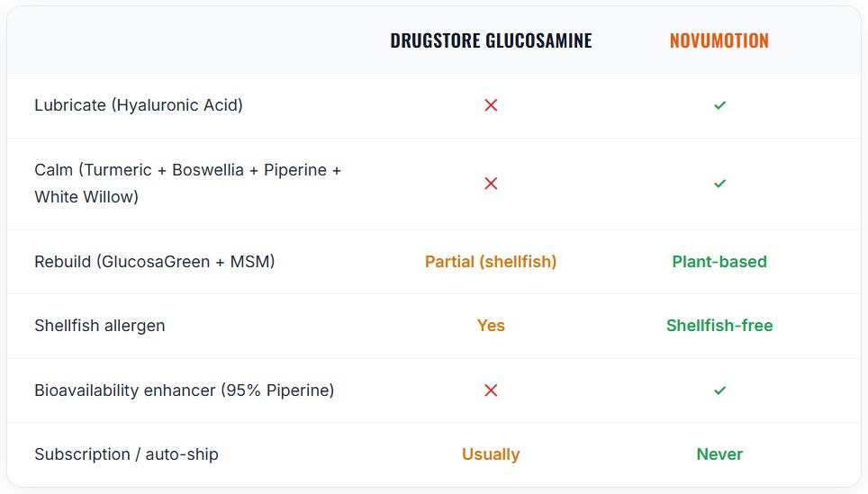Image resolution: width=868 pixels, height=494 pixels.
Task: Click the Usually orange text
Action: 491,454
